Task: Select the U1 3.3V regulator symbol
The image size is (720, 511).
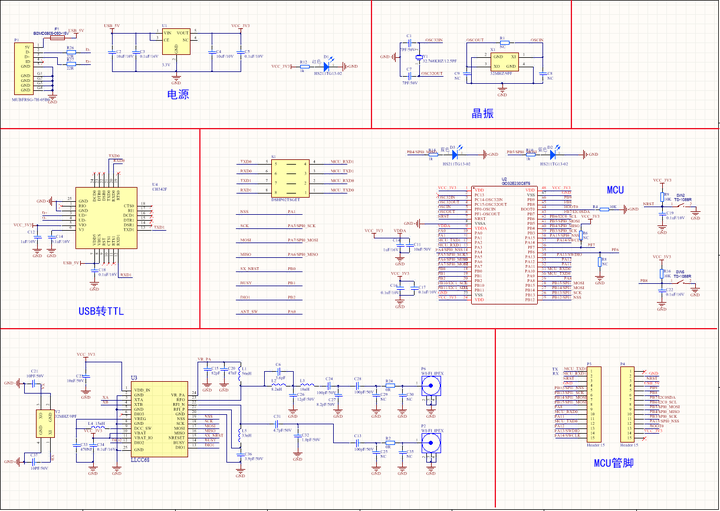Action: tap(176, 42)
